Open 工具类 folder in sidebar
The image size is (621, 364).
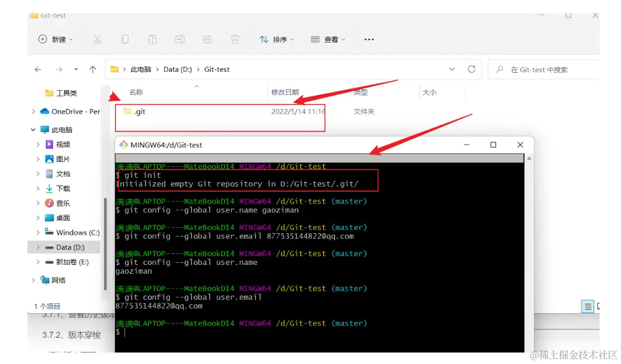click(61, 93)
